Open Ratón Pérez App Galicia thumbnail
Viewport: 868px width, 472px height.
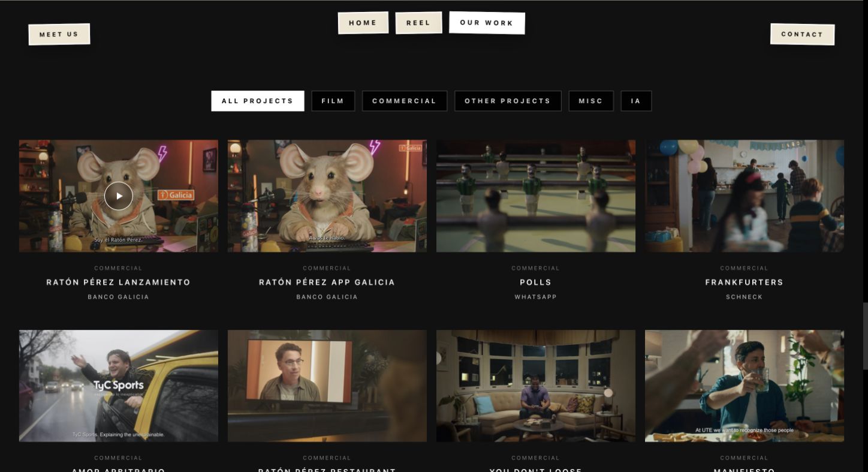[327, 196]
